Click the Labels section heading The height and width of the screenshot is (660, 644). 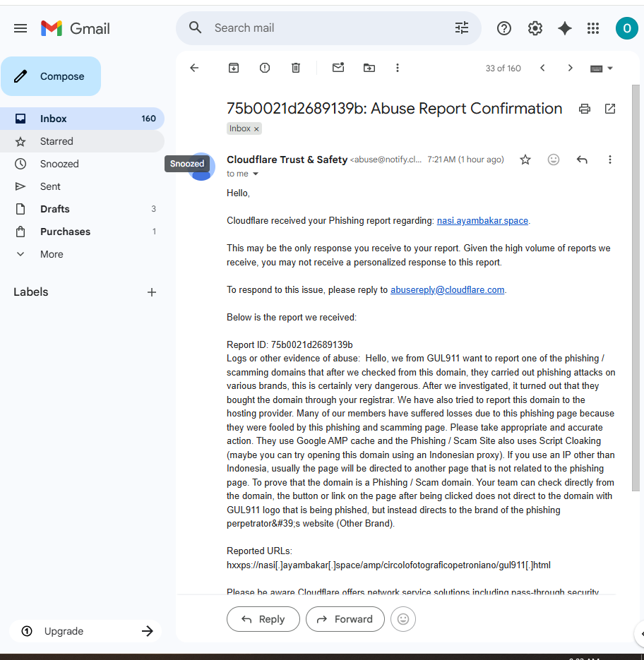[31, 292]
